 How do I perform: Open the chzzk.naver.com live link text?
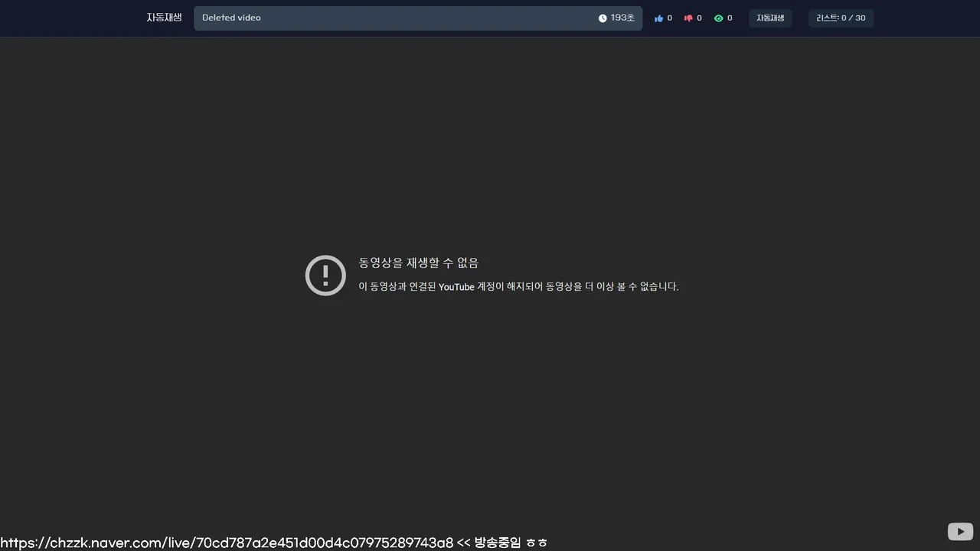click(x=227, y=543)
